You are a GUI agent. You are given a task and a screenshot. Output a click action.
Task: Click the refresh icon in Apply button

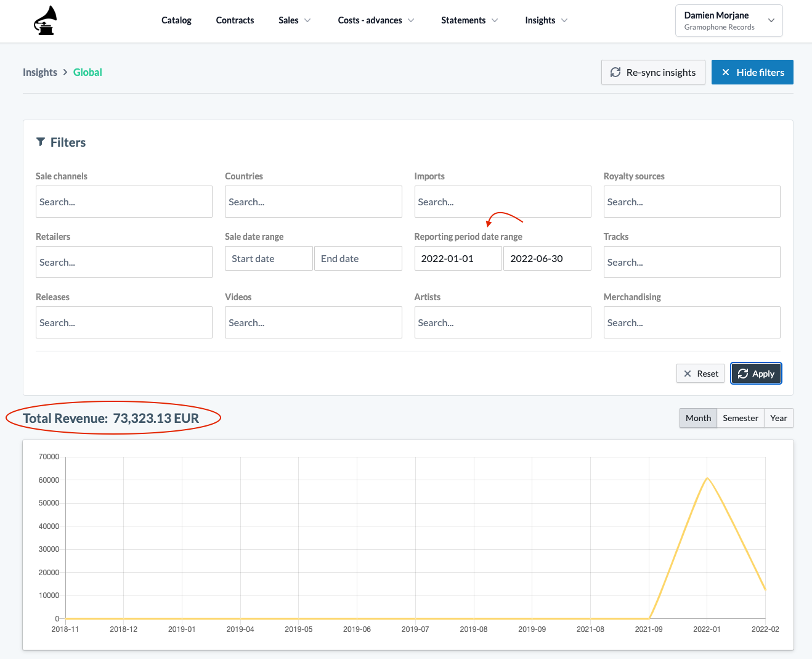tap(743, 374)
